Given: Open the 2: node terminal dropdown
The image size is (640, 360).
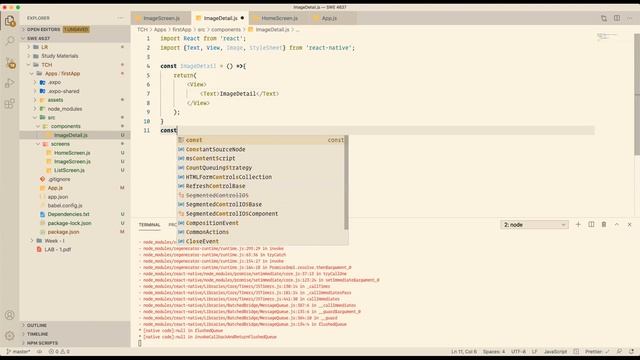Looking at the screenshot, I should point(534,225).
